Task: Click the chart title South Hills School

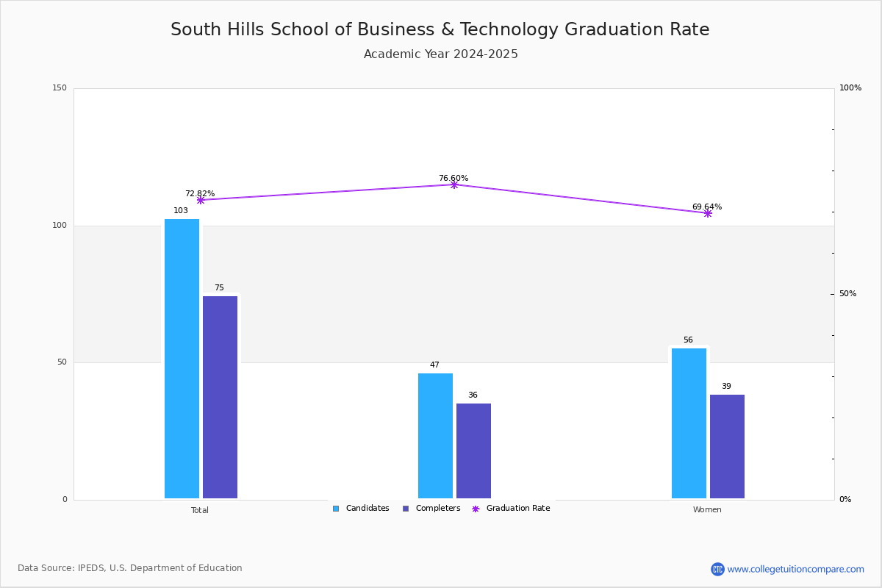Action: click(x=440, y=30)
